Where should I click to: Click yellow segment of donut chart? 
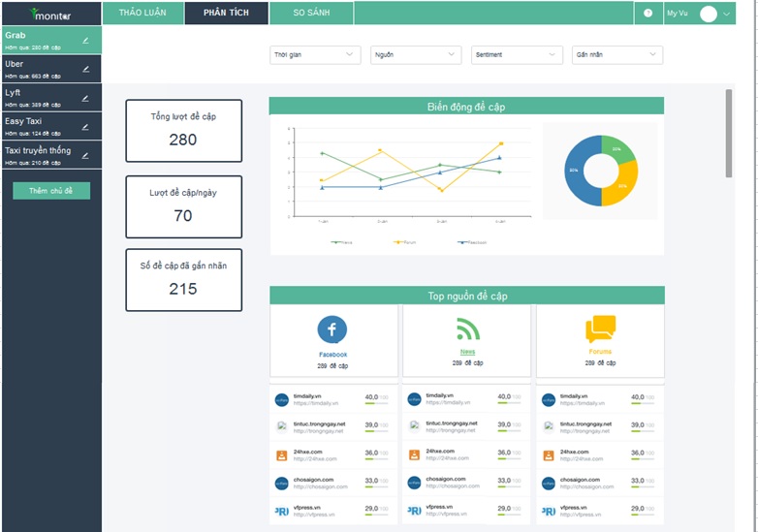(x=622, y=185)
